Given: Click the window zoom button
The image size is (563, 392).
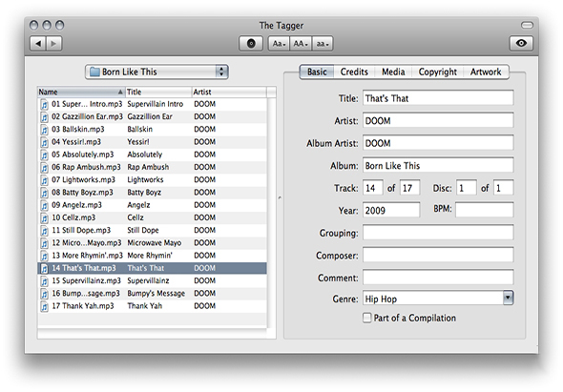Looking at the screenshot, I should (59, 25).
